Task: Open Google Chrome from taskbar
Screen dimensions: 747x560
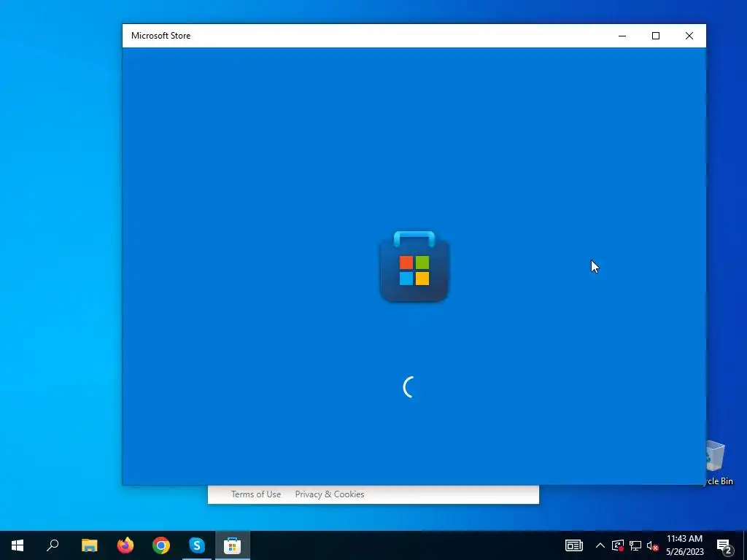Action: click(x=161, y=545)
